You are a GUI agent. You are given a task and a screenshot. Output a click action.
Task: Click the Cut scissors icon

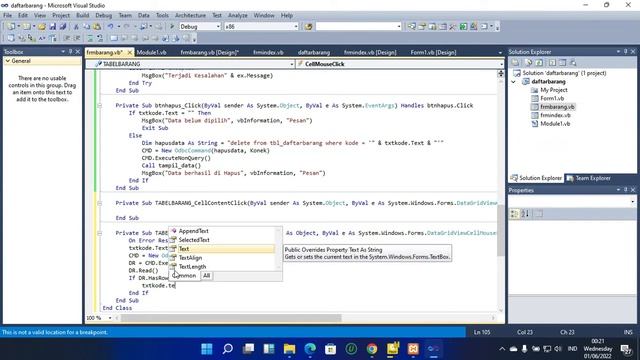pyautogui.click(x=76, y=27)
